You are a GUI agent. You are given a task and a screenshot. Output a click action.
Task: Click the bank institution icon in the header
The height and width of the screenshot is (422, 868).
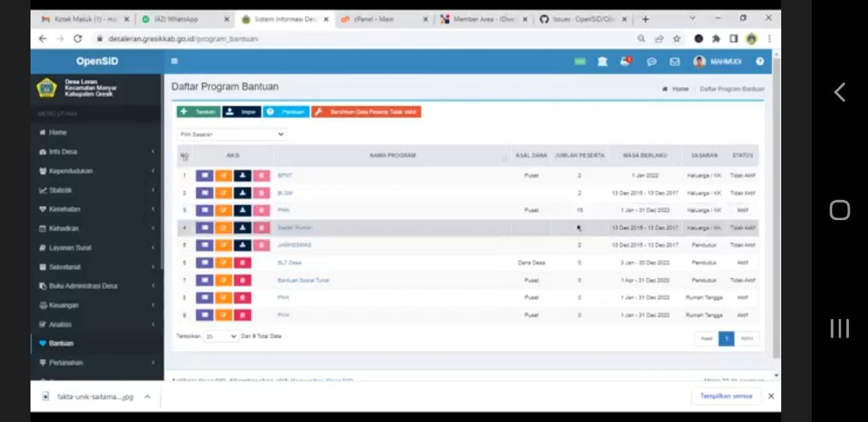point(602,61)
